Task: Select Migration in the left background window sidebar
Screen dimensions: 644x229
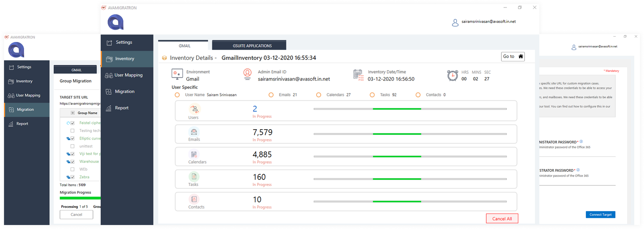Action: (27, 110)
